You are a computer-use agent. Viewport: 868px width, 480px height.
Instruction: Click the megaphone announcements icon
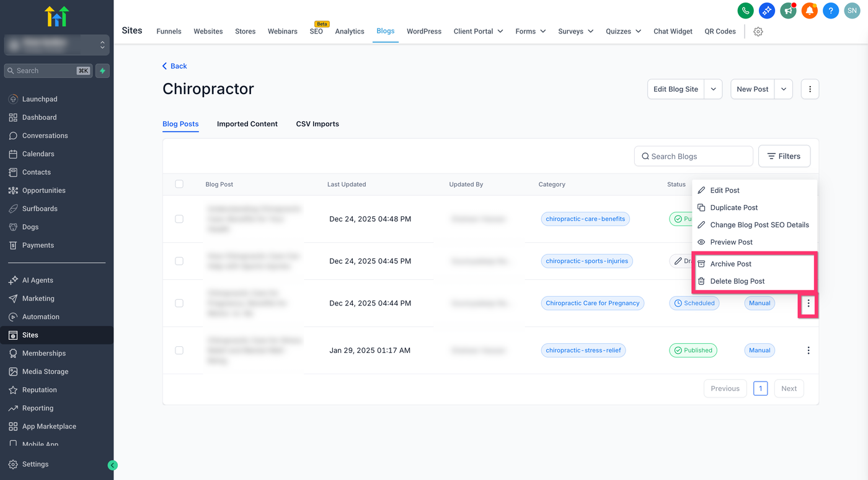(x=788, y=11)
